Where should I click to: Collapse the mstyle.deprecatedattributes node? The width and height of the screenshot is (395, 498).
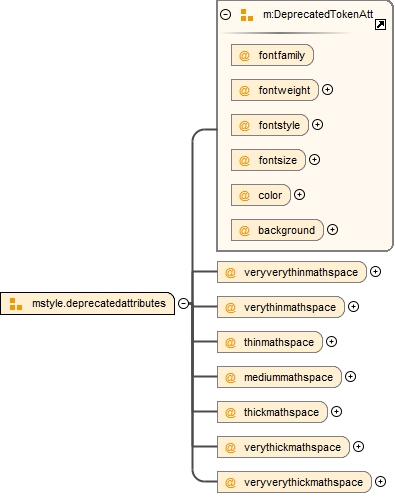click(x=183, y=303)
